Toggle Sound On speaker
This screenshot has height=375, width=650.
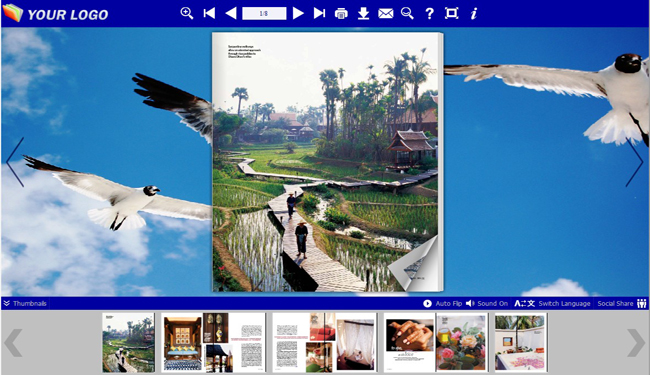(487, 303)
